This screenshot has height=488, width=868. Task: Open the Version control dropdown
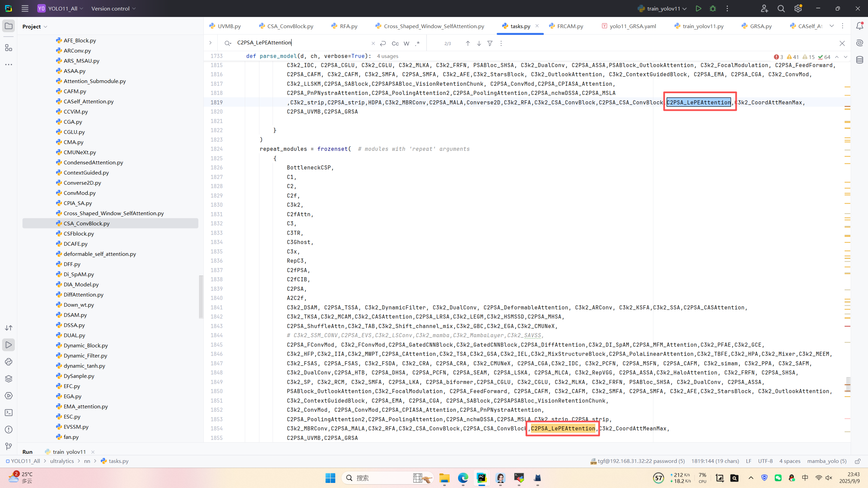coord(113,8)
